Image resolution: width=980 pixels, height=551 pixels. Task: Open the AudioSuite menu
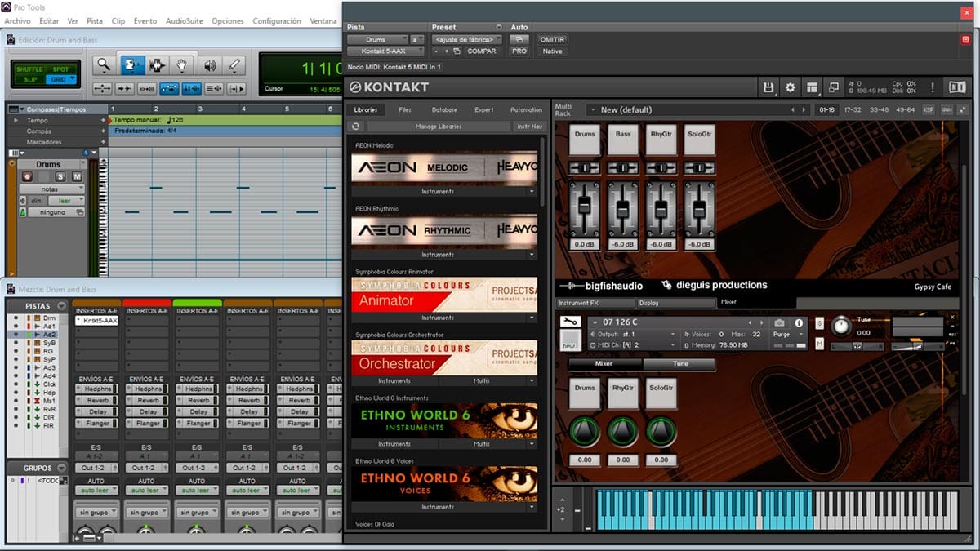click(185, 21)
